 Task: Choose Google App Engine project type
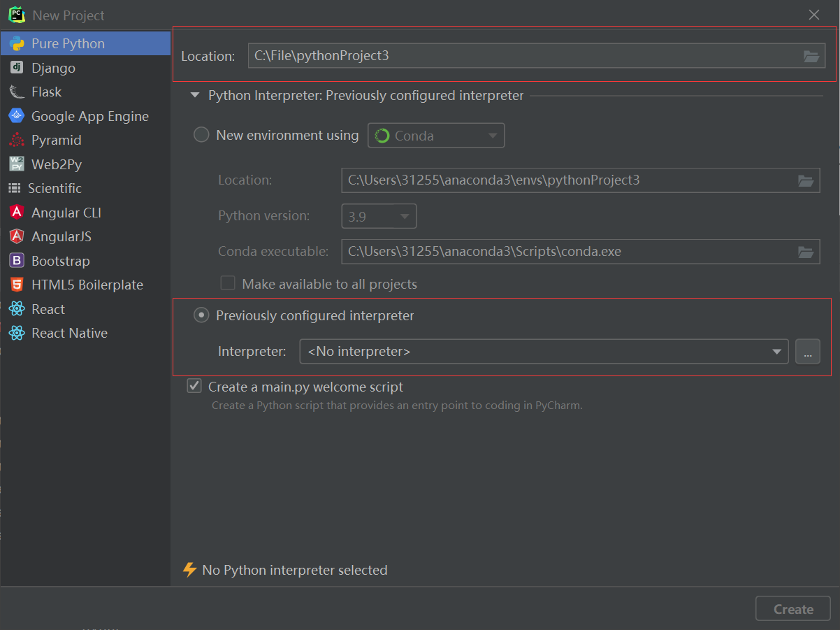(85, 116)
